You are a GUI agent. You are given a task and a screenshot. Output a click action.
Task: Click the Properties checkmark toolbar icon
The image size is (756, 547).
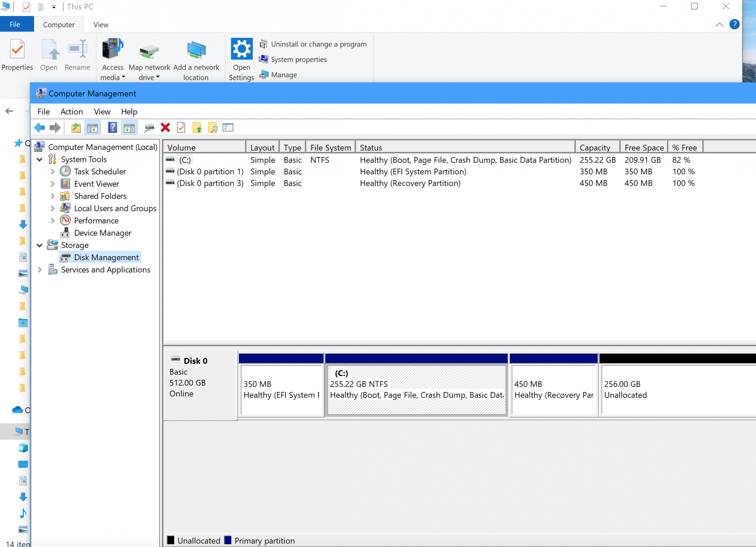(x=181, y=127)
